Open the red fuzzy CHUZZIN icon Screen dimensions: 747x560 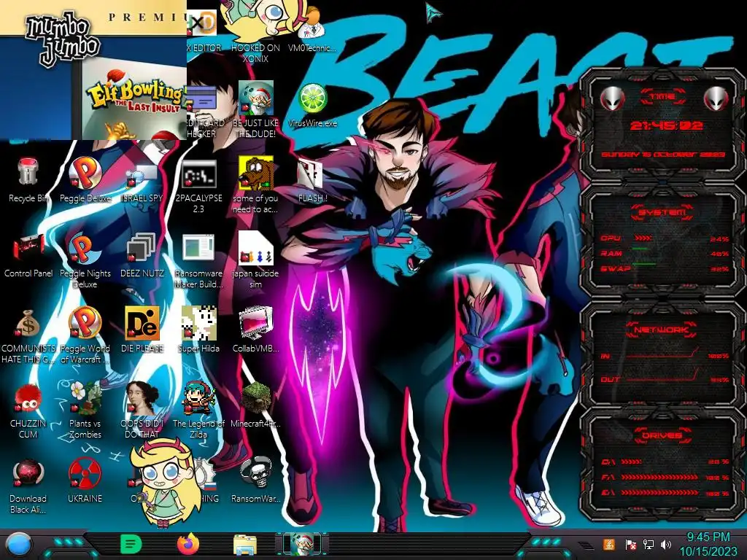28,411
